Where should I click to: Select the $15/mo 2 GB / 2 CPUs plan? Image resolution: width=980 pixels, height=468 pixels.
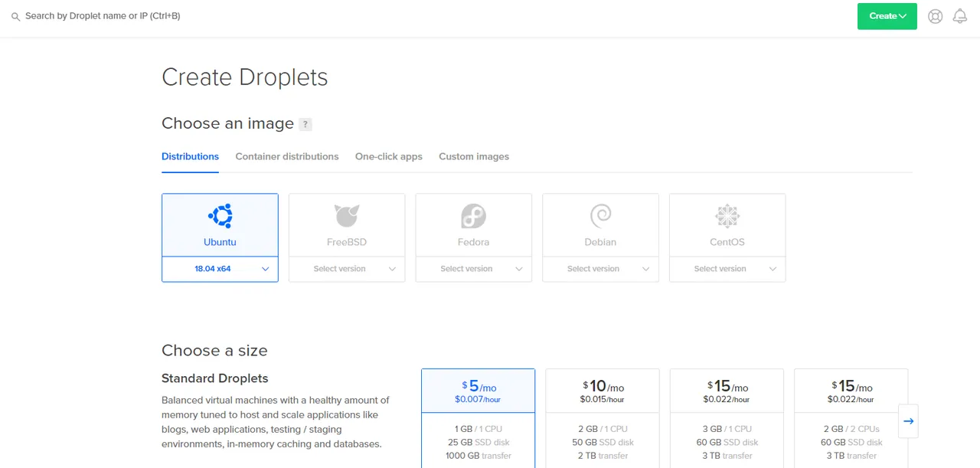coord(851,418)
